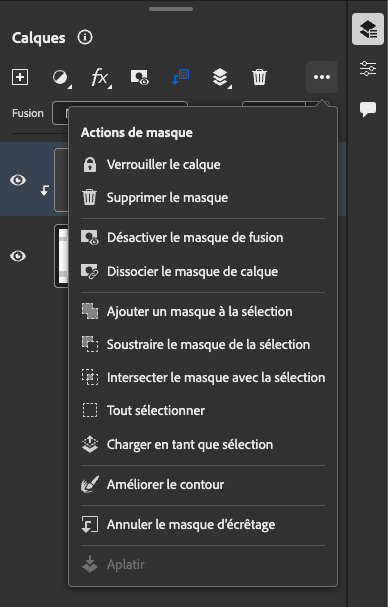This screenshot has width=388, height=607.
Task: Toggle visibility of the second layer
Action: pyautogui.click(x=18, y=256)
